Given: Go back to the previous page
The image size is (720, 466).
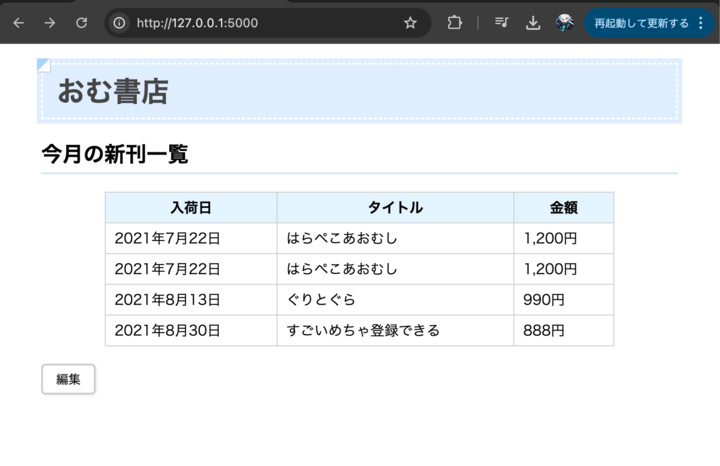Looking at the screenshot, I should click(x=18, y=22).
